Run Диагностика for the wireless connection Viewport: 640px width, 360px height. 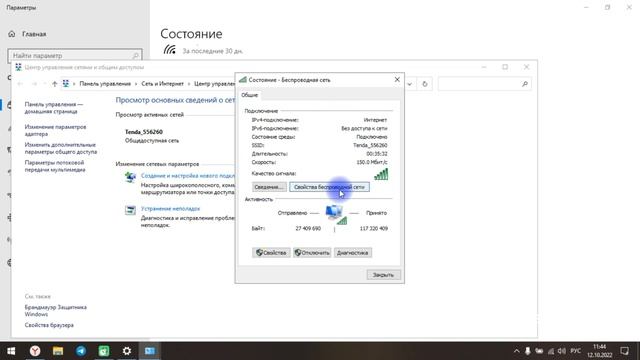pos(353,253)
